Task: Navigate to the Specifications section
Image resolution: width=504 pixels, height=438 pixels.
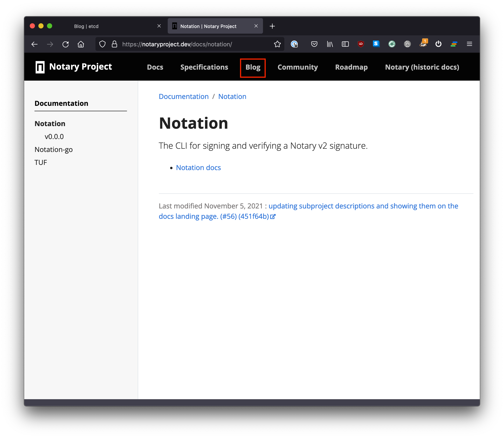Action: pos(204,67)
